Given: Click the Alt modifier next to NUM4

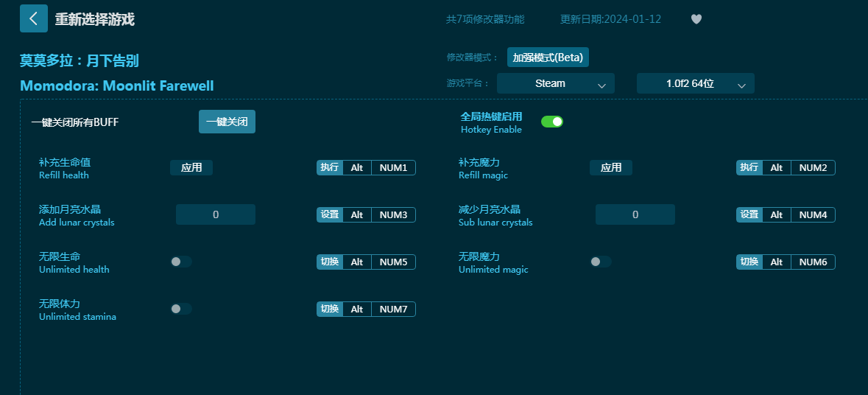Looking at the screenshot, I should (777, 214).
